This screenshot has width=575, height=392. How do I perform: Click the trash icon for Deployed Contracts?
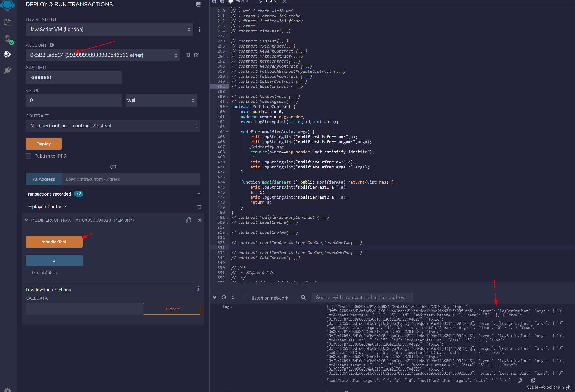point(199,207)
